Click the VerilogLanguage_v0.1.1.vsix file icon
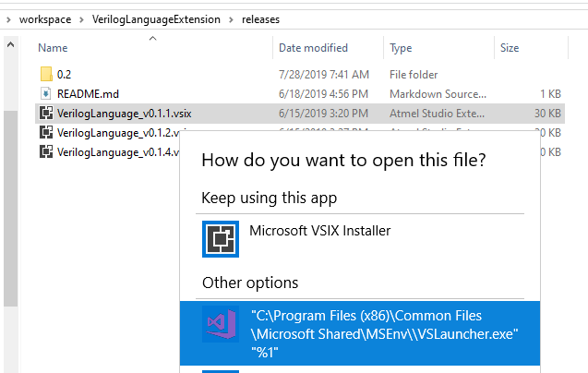 tap(46, 113)
